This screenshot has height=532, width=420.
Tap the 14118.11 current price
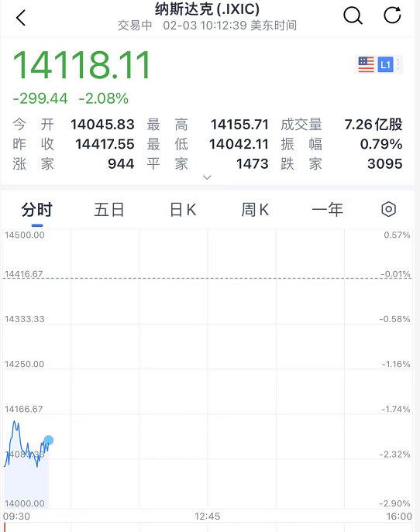pyautogui.click(x=81, y=65)
